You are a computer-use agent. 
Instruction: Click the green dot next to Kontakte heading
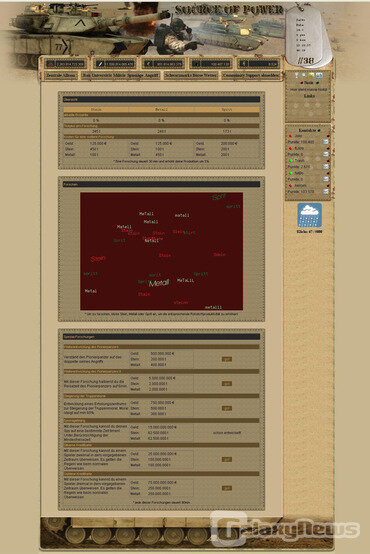[x=319, y=130]
